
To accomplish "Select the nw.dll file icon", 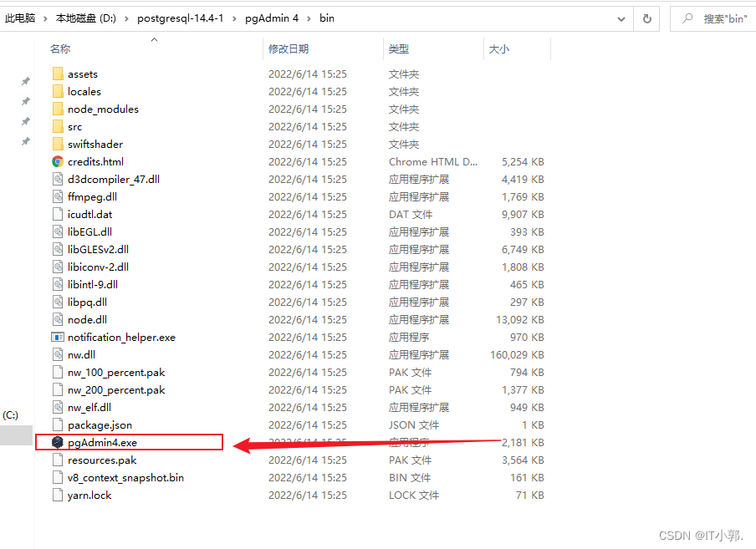I will click(58, 355).
